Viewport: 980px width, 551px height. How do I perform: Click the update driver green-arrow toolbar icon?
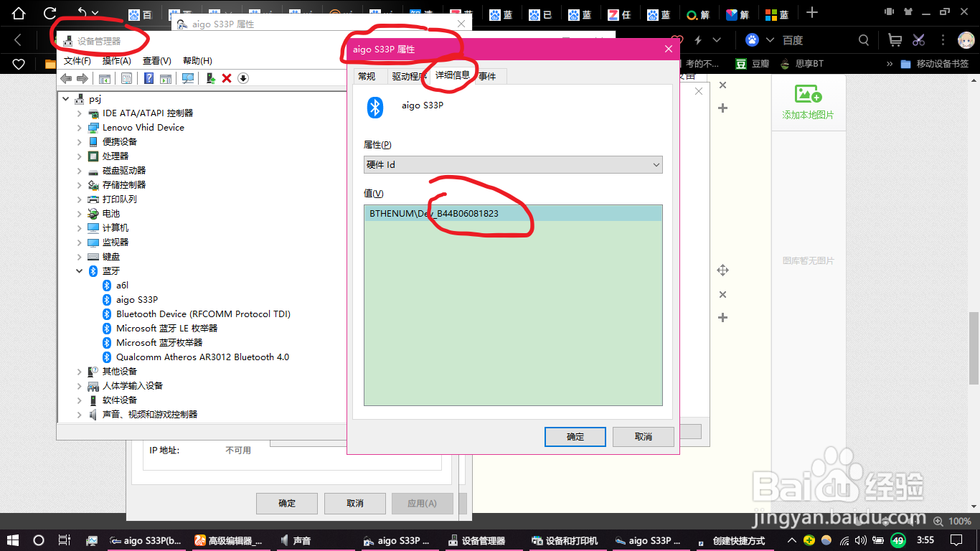210,78
